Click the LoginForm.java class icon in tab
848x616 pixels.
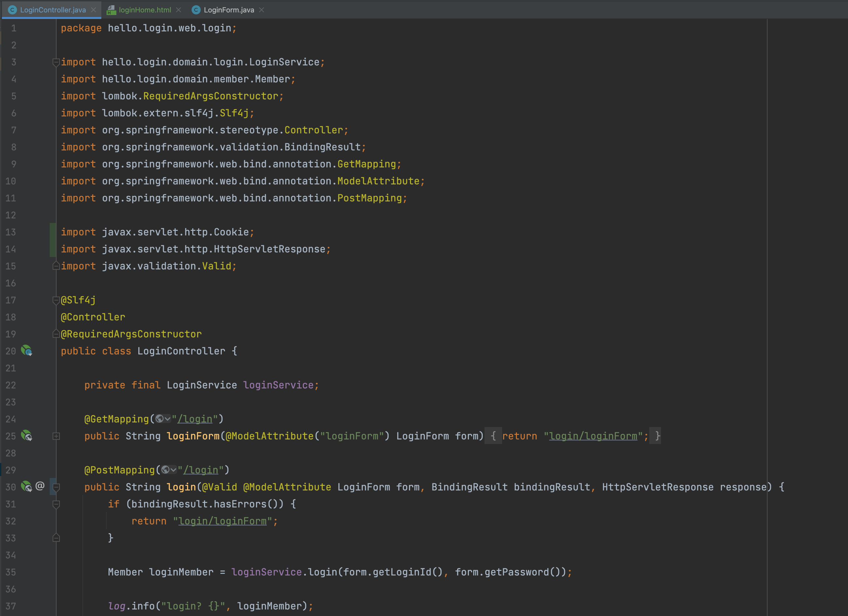coord(196,10)
